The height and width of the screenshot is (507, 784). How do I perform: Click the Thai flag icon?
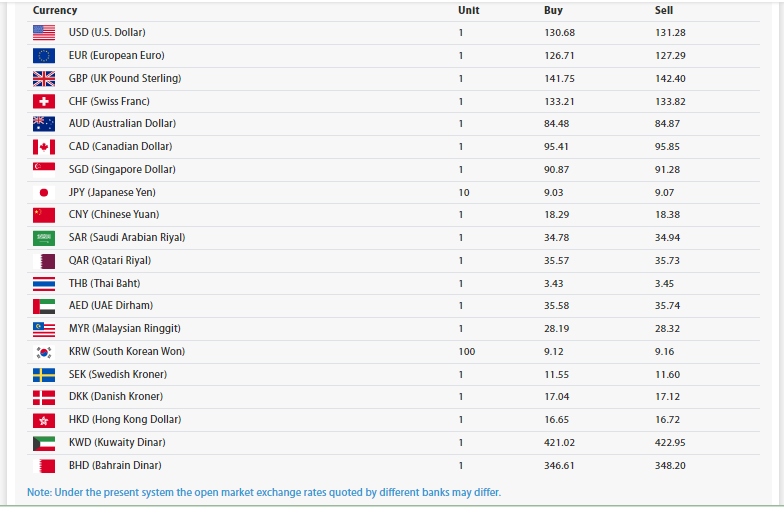coord(44,283)
